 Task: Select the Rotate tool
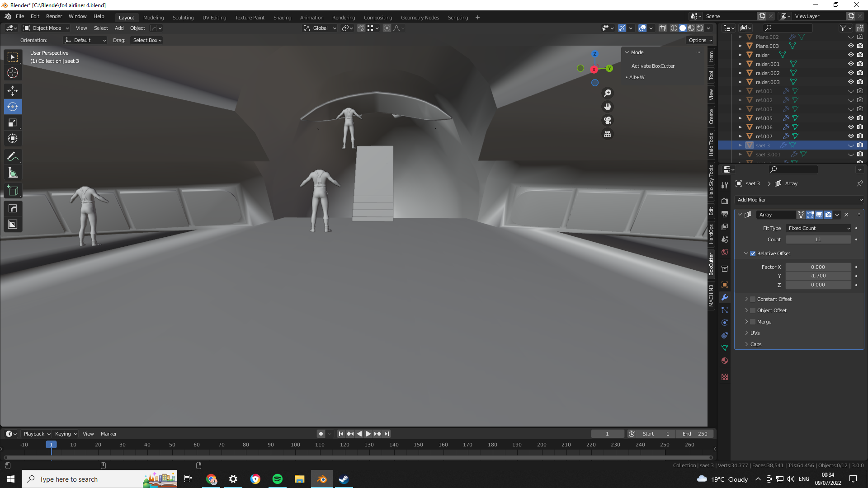[x=13, y=107]
